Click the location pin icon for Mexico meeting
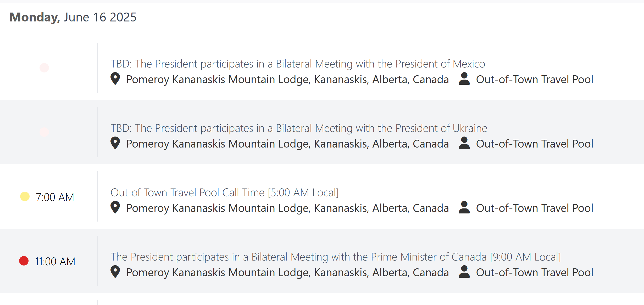The height and width of the screenshot is (305, 644). 115,79
